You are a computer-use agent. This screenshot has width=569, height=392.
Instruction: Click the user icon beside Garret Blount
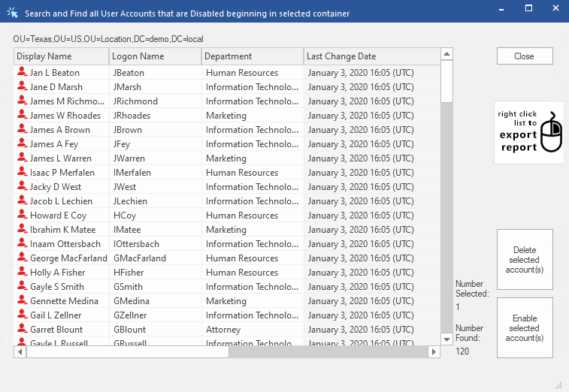pos(22,330)
